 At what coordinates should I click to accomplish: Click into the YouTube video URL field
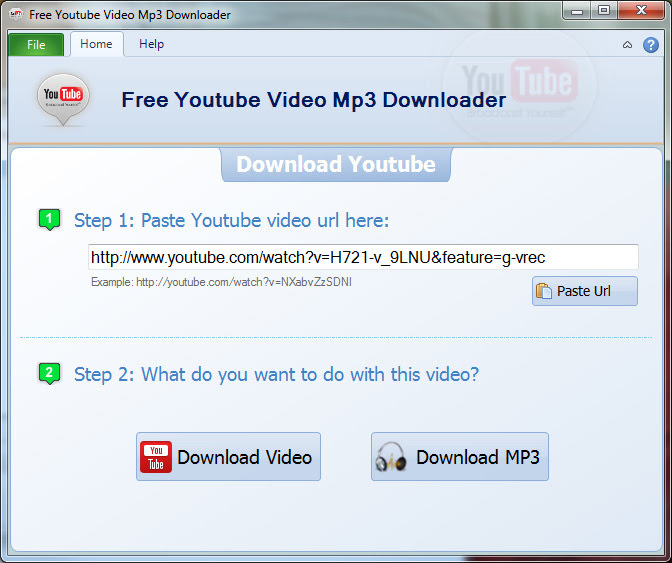coord(363,257)
